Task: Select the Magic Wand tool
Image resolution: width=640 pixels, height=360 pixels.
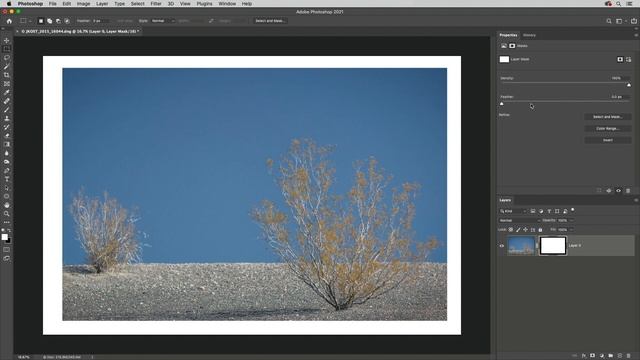Action: pyautogui.click(x=7, y=66)
